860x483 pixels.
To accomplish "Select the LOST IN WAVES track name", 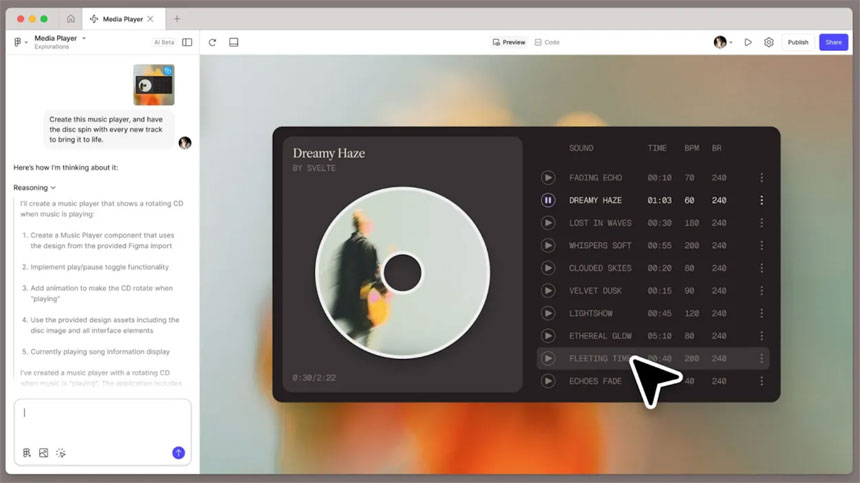I will (600, 223).
